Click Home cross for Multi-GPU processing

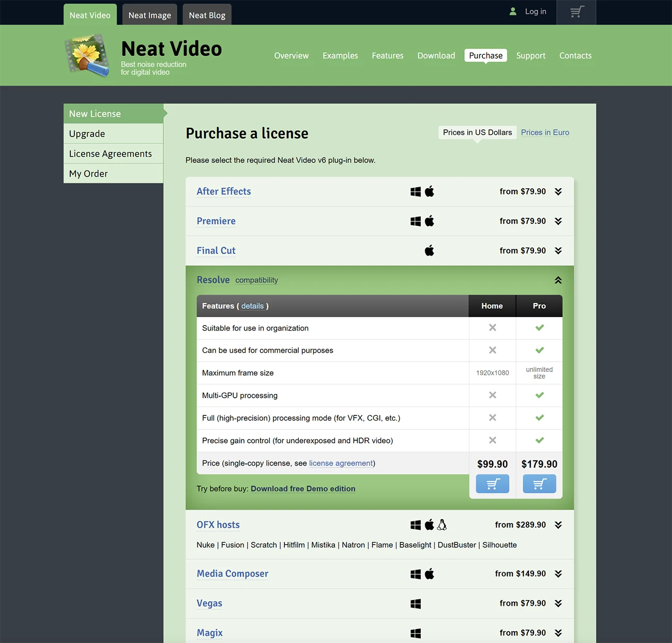pos(493,395)
